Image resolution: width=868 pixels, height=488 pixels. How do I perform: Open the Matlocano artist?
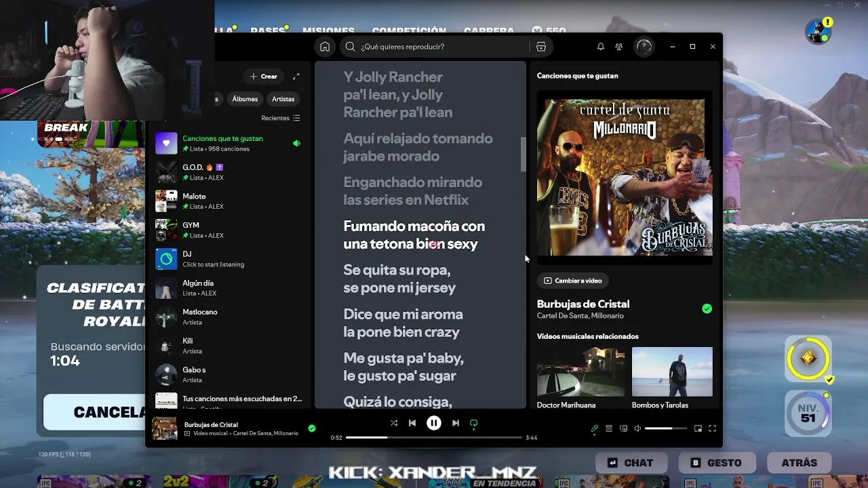(229, 317)
